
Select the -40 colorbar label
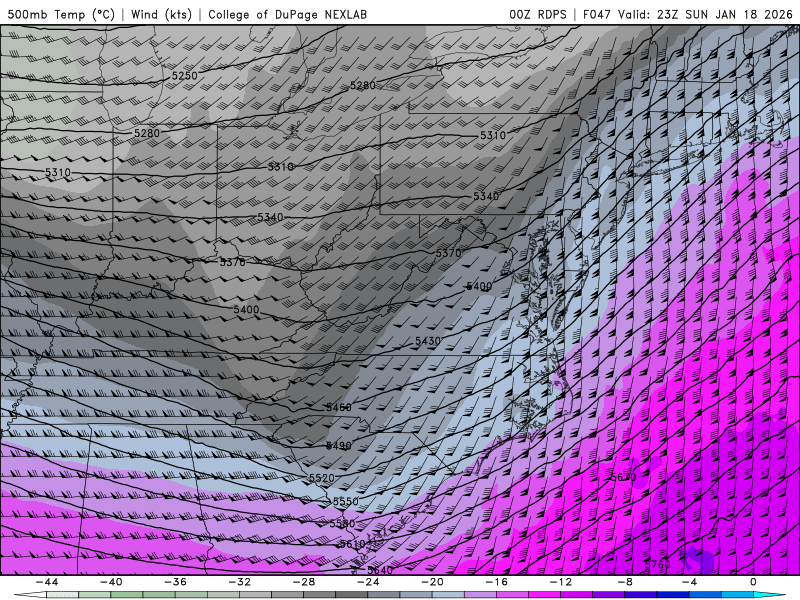click(x=111, y=582)
